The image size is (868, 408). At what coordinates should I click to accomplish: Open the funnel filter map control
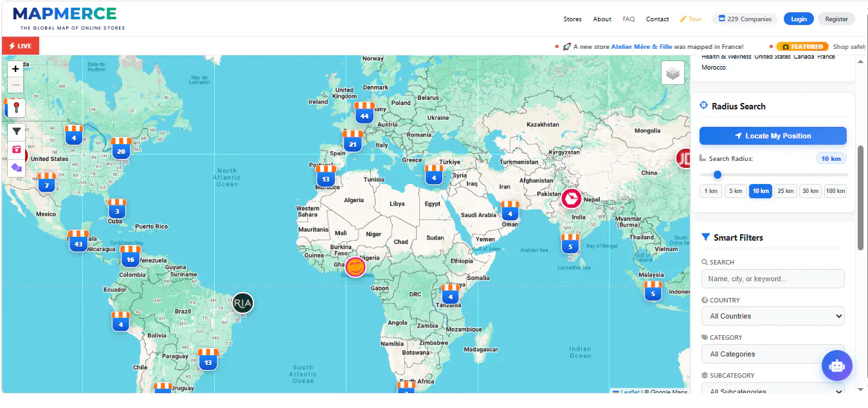click(16, 131)
